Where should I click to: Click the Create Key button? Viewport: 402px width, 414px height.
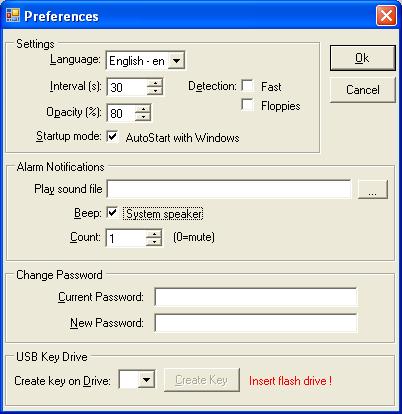[x=202, y=380]
